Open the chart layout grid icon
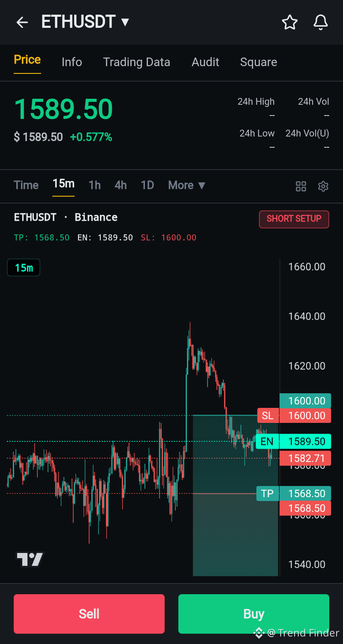Viewport: 343px width, 644px height. pyautogui.click(x=301, y=186)
